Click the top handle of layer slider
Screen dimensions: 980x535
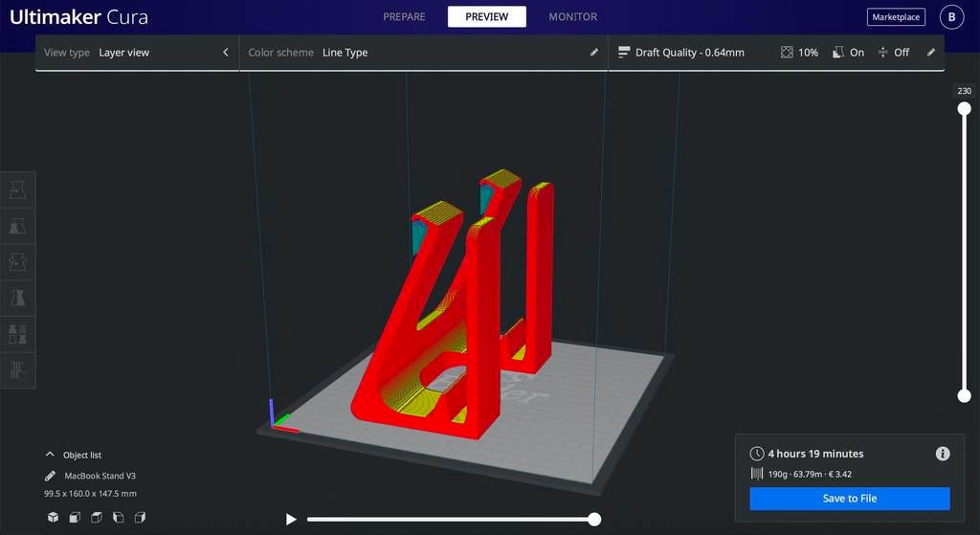965,109
